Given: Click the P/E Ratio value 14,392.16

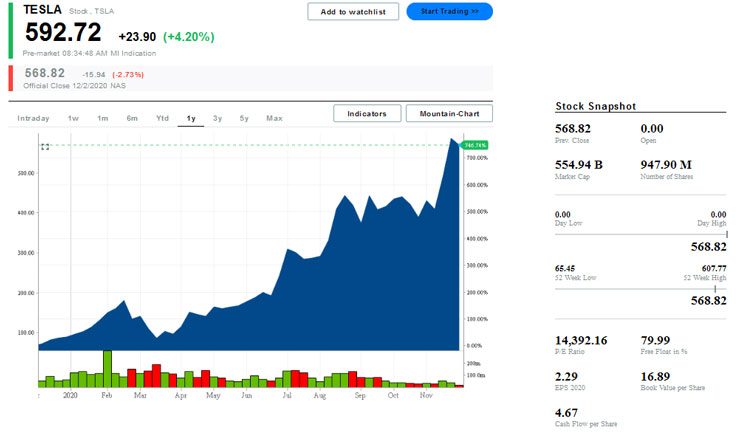Looking at the screenshot, I should (581, 340).
